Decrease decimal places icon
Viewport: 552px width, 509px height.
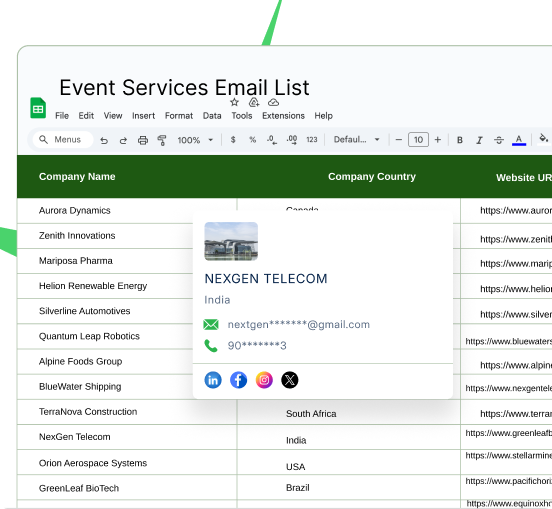tap(271, 140)
